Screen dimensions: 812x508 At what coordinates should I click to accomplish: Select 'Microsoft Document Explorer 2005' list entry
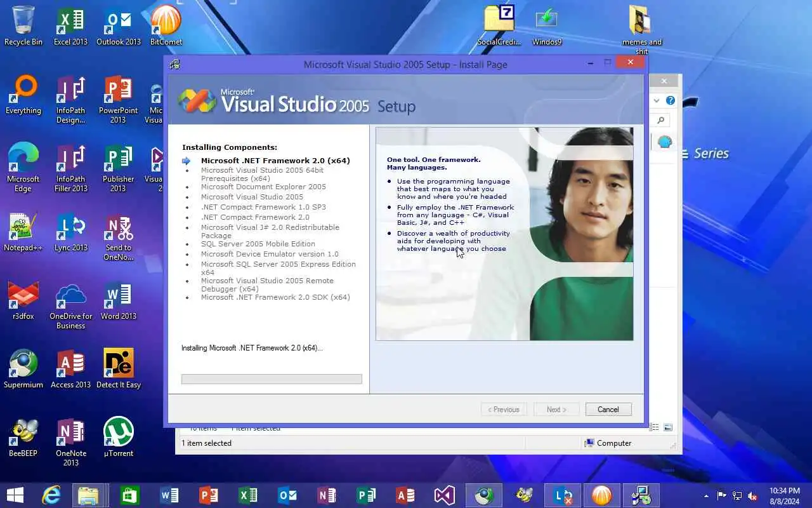click(x=263, y=187)
